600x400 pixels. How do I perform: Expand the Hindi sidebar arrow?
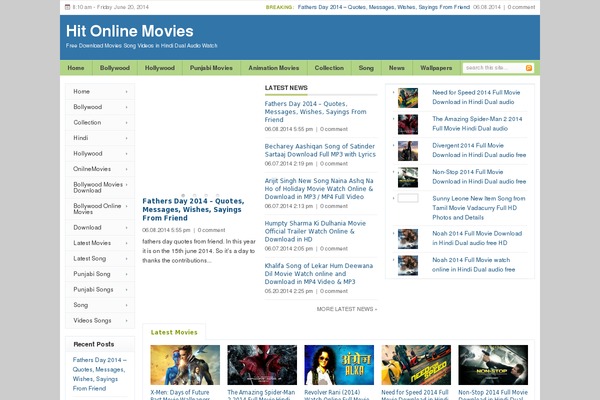point(126,138)
